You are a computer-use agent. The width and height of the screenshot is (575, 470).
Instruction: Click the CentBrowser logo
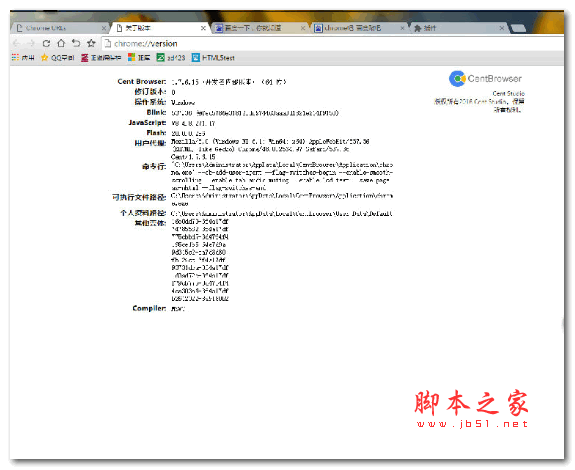(x=485, y=78)
